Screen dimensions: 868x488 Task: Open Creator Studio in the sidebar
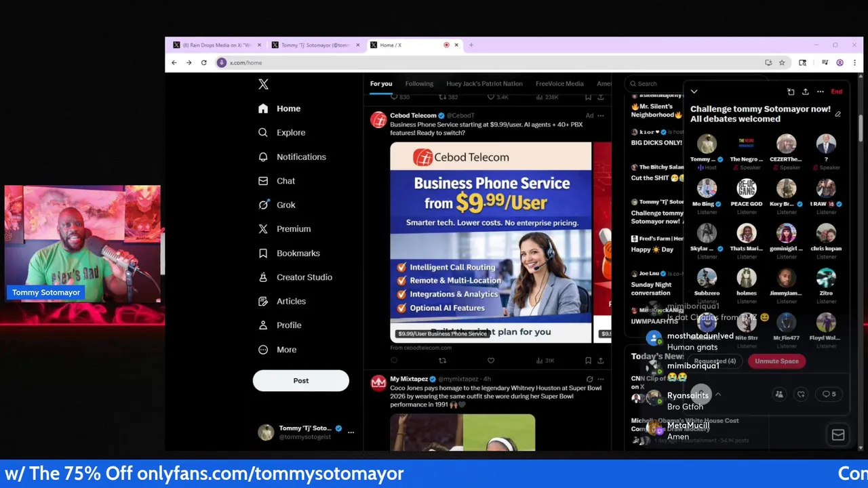tap(295, 277)
